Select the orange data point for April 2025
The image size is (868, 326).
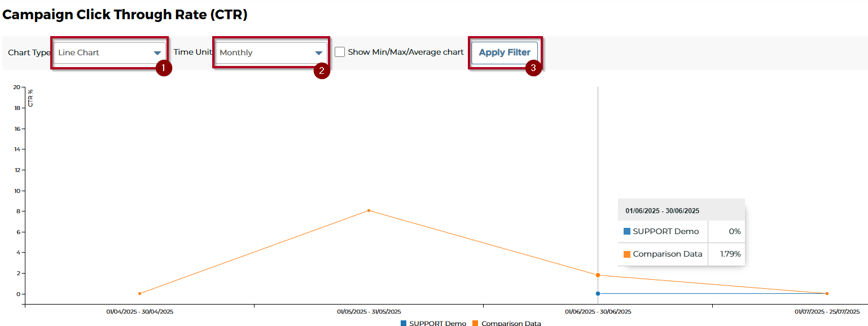[139, 293]
